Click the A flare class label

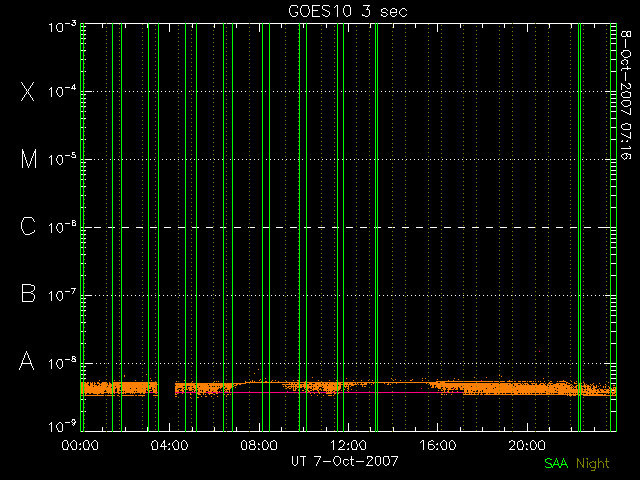tap(27, 361)
